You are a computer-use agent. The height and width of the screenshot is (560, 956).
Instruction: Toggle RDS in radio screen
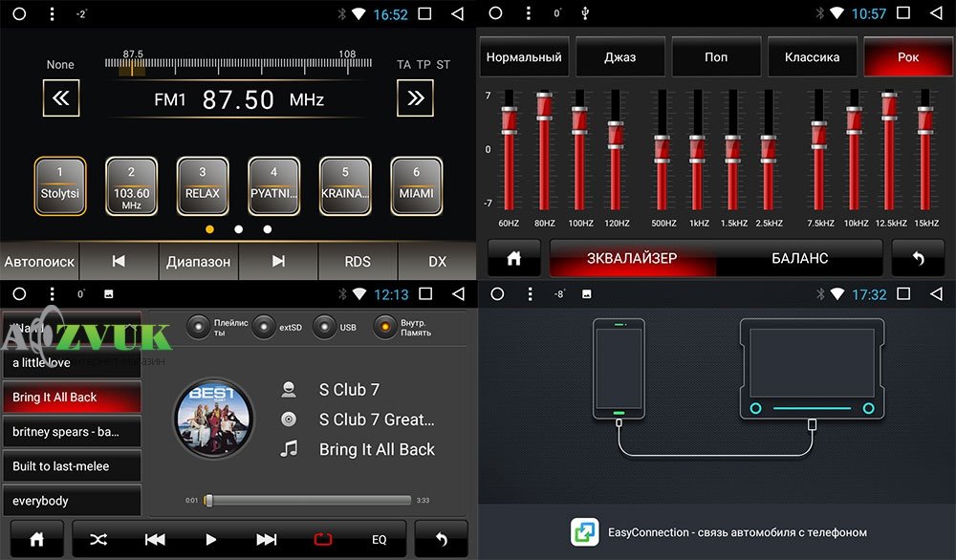click(x=358, y=262)
